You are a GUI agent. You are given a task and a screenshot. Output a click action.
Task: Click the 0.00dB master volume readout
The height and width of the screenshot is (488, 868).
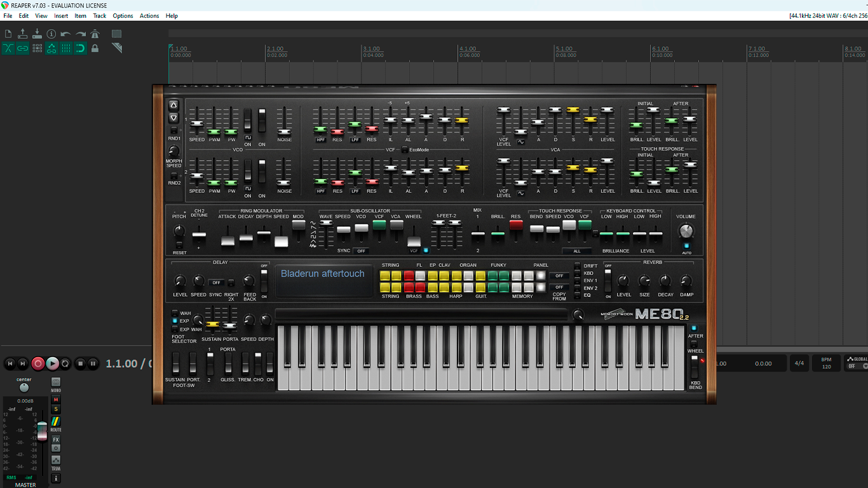click(x=25, y=401)
